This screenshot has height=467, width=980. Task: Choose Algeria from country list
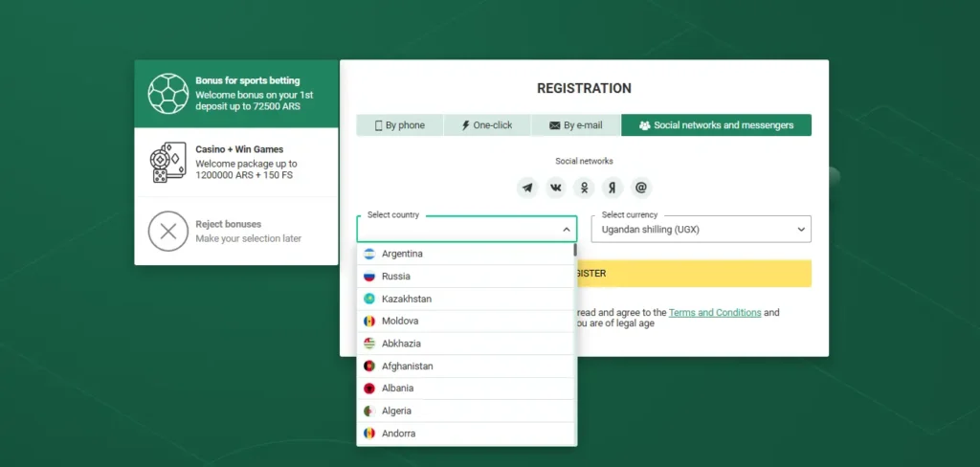[x=465, y=411]
